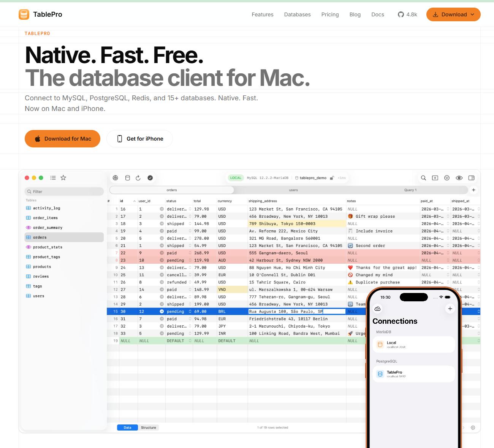Screen dimensions: 494x448
Task: Click the plus icon to add a new tab
Action: tap(473, 190)
